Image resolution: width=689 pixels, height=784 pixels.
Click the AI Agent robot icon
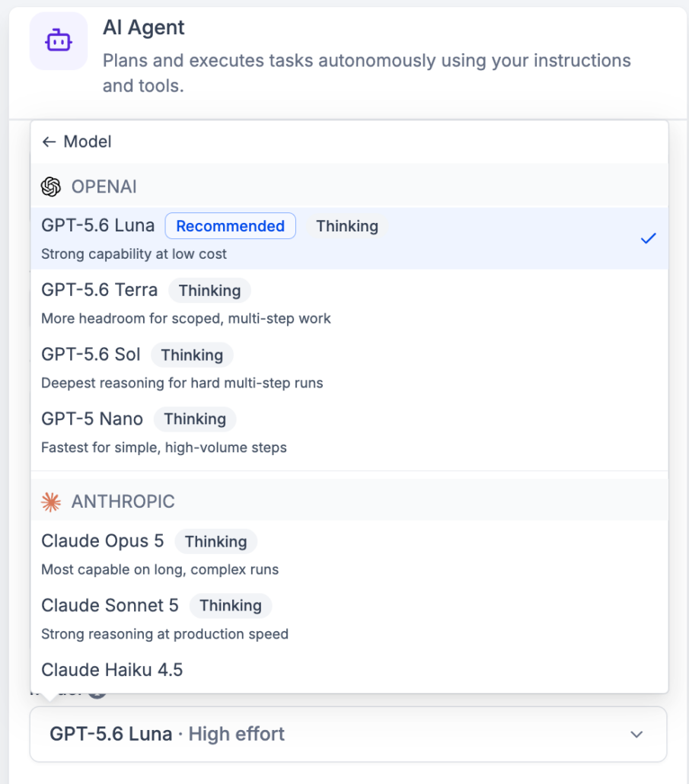(59, 41)
